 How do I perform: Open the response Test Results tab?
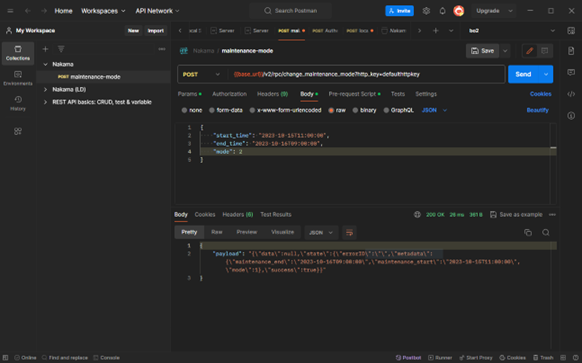[276, 215]
